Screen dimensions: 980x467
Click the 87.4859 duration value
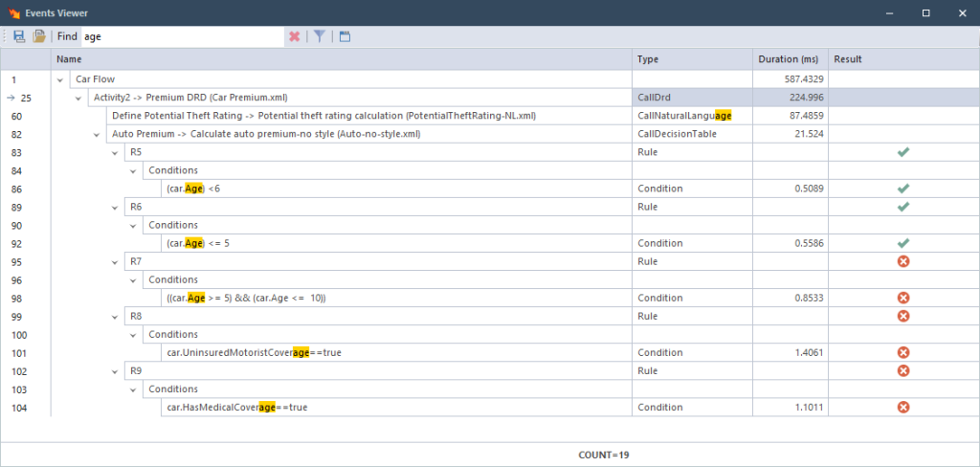pos(806,116)
